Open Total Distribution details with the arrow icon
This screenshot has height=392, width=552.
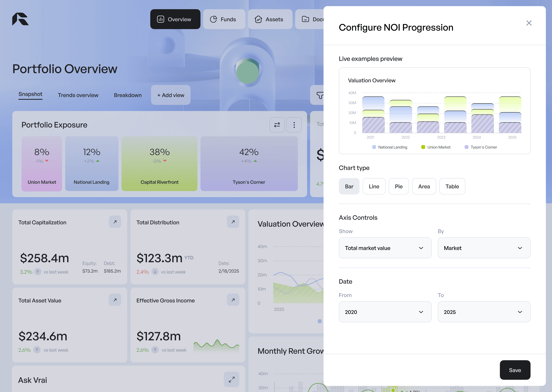[233, 222]
